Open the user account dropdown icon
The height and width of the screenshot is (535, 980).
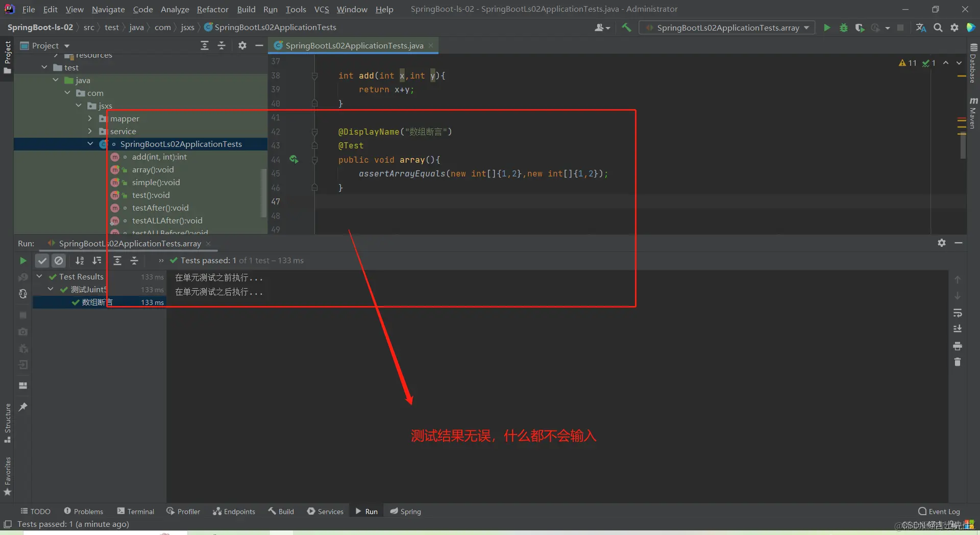pyautogui.click(x=602, y=28)
